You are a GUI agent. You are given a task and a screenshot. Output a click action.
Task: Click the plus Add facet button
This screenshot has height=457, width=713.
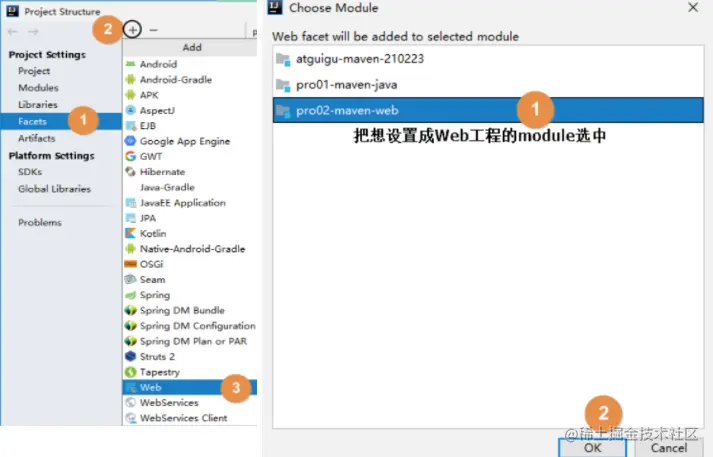coord(132,30)
